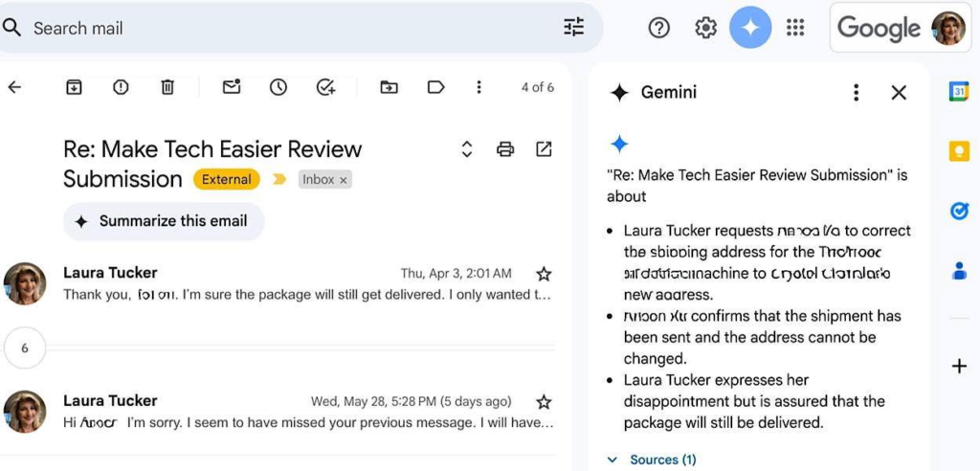Add this email to Tasks

(x=325, y=87)
